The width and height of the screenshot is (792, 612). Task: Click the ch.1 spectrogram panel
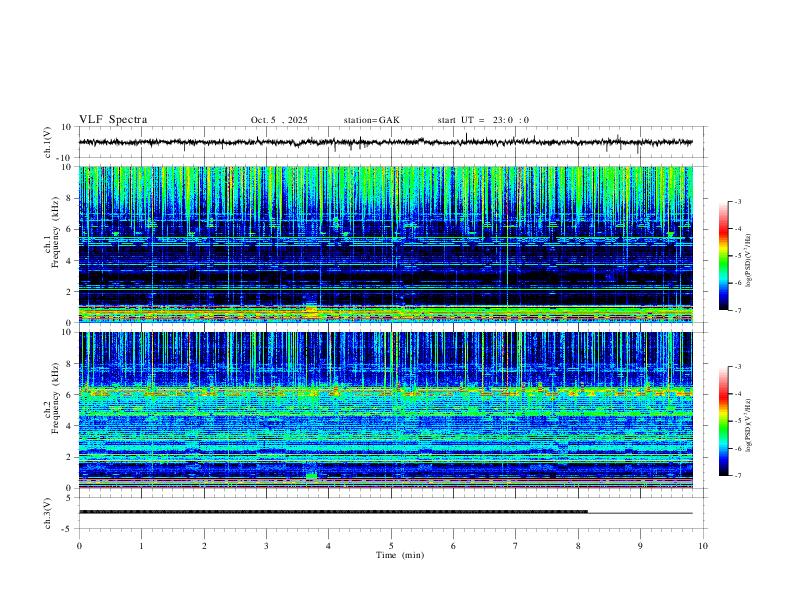385,244
